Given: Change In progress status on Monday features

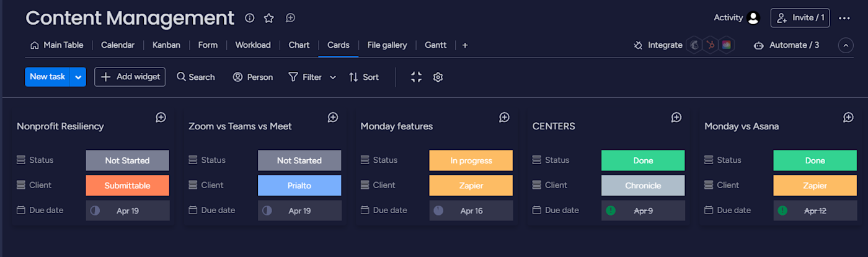Looking at the screenshot, I should click(x=471, y=160).
